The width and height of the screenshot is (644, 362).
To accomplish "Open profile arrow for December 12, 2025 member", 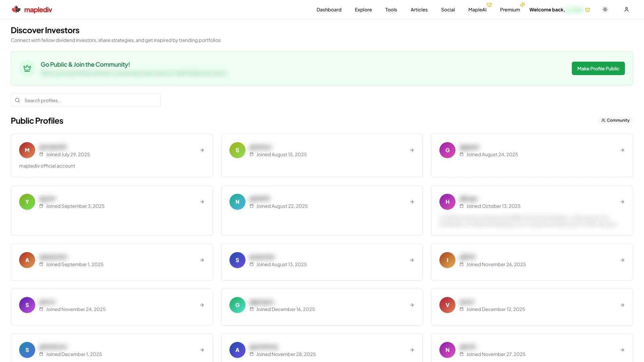I will coord(622,305).
